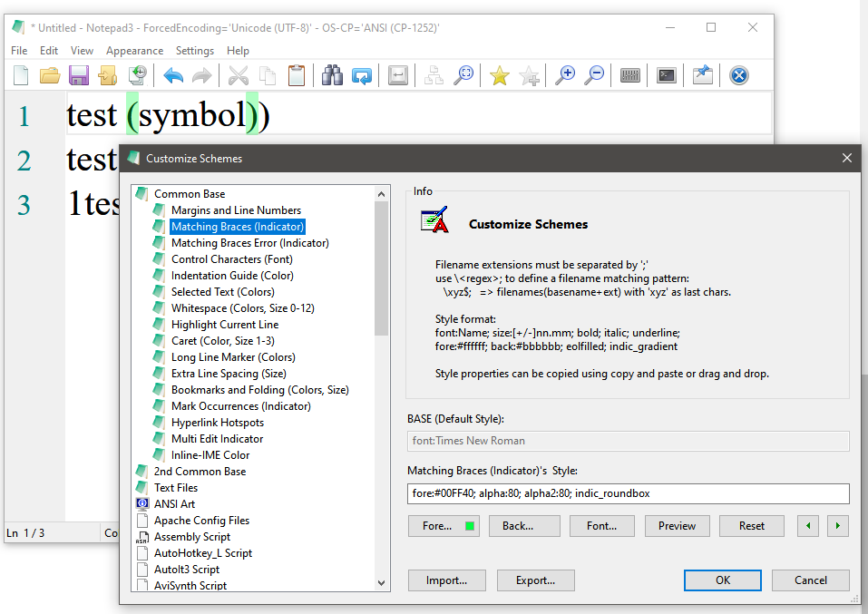Click the Import... button
The image size is (868, 614).
tap(447, 580)
